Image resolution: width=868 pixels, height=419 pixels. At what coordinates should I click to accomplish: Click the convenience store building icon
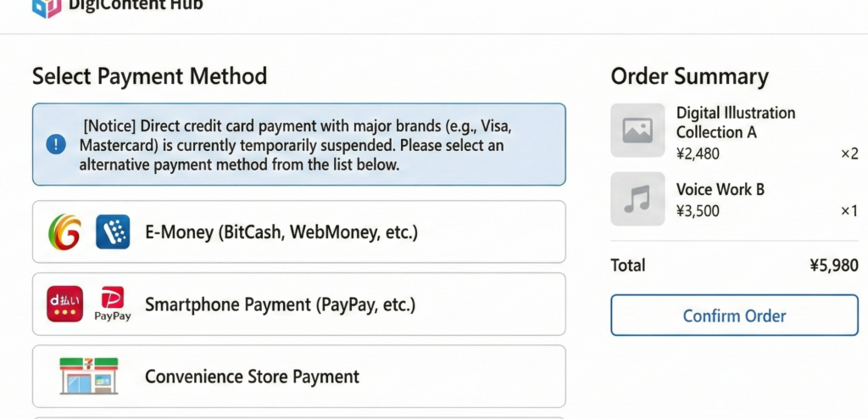89,376
